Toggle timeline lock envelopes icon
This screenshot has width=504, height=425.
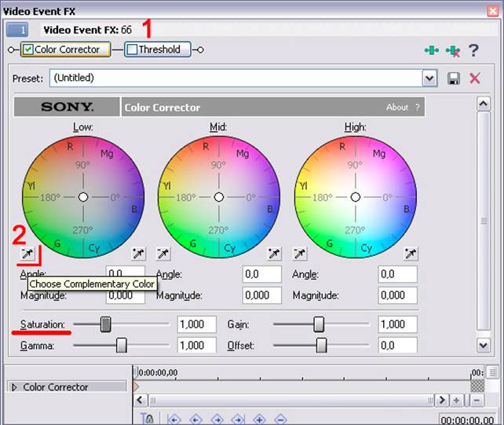147,418
